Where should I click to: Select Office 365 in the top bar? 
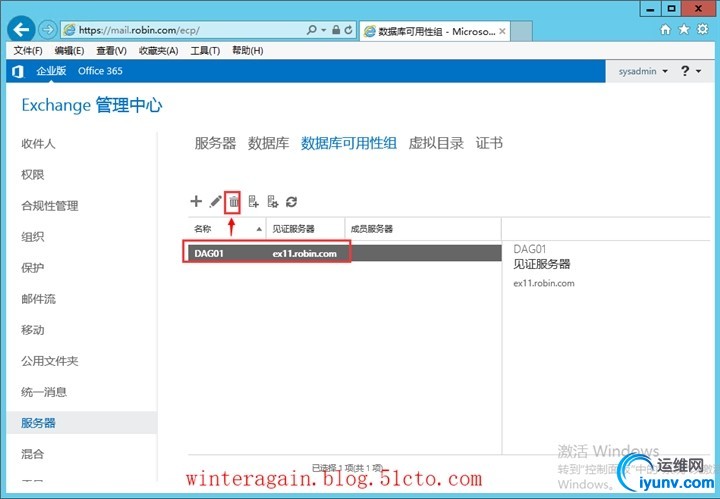(x=100, y=71)
